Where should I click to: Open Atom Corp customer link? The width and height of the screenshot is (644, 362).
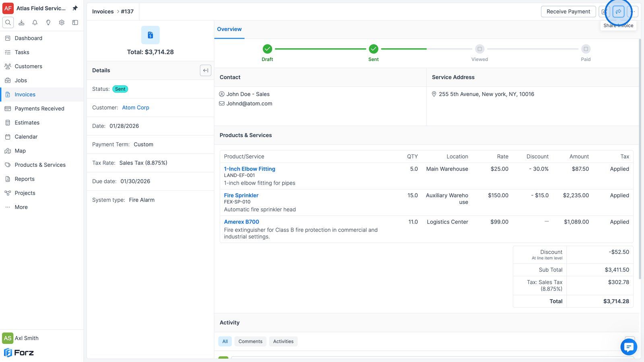[x=136, y=108]
